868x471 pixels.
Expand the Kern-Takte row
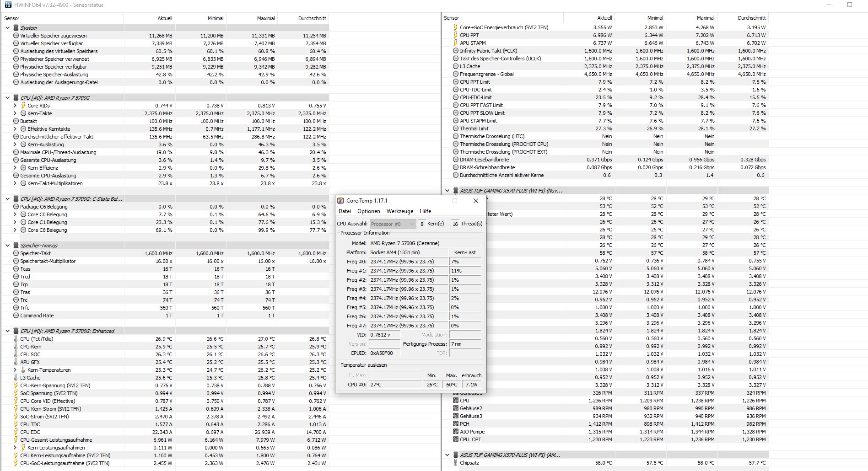(x=15, y=113)
